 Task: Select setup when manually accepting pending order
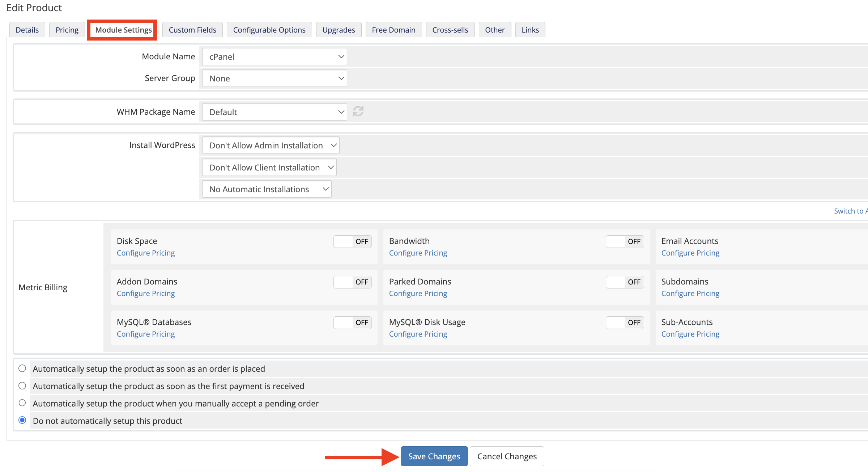point(22,403)
